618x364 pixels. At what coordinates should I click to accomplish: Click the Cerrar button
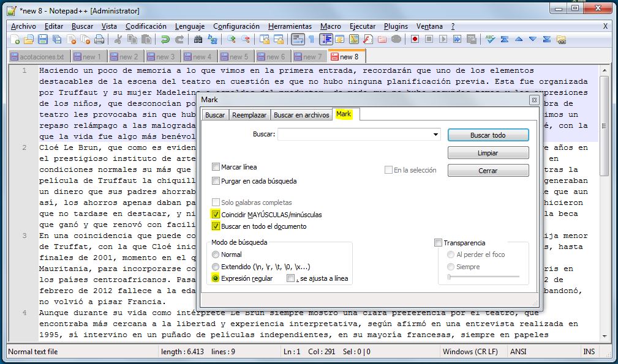coord(488,171)
